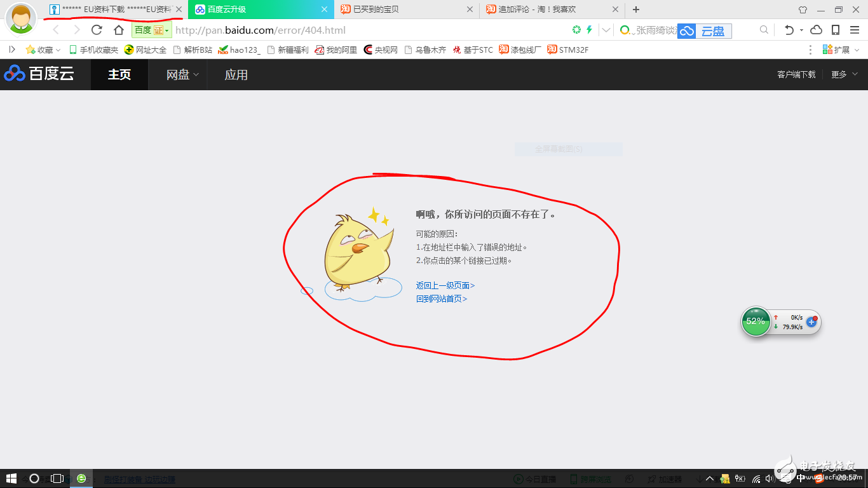Click the URL address bar field
Viewport: 868px width, 488px height.
coord(369,30)
